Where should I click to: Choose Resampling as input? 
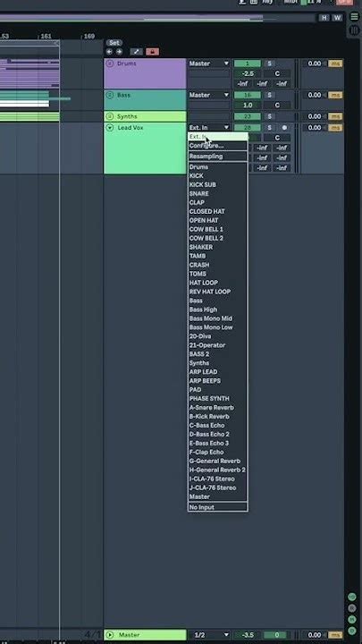tap(218, 157)
